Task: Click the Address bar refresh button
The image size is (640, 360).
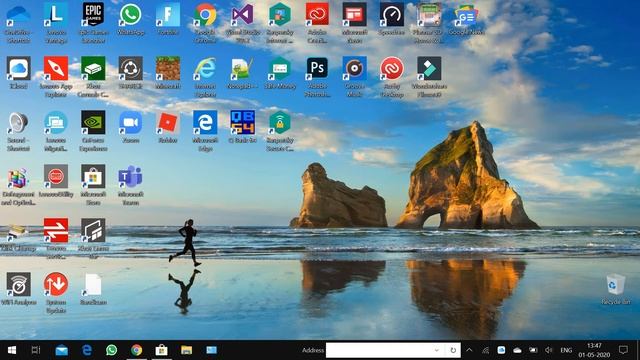Action: pyautogui.click(x=453, y=350)
